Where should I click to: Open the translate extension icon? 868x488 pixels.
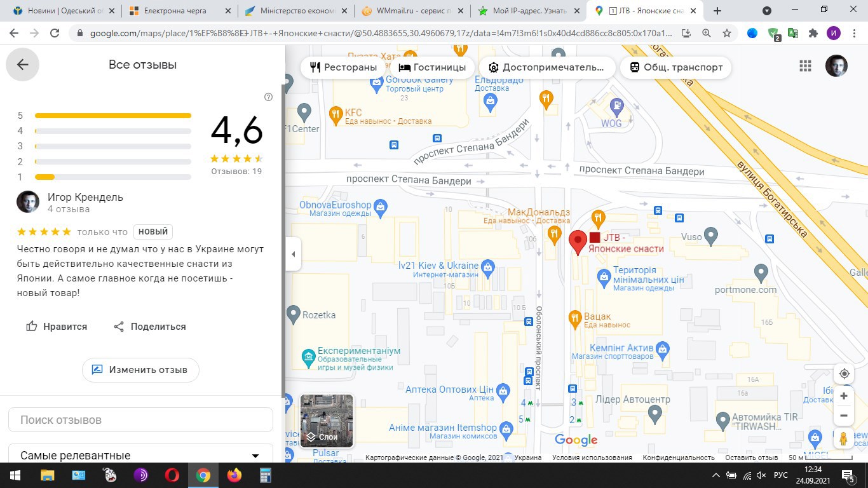[x=793, y=34]
